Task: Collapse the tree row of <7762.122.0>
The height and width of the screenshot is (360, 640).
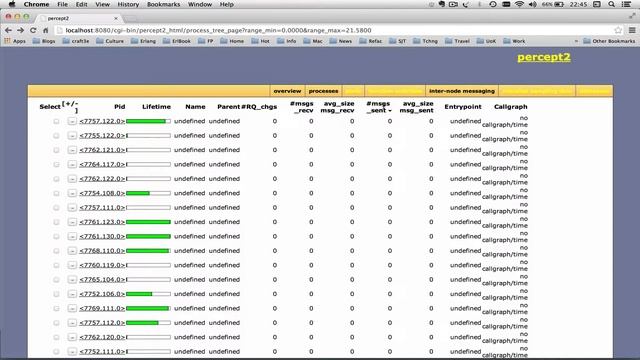Action: [x=72, y=179]
